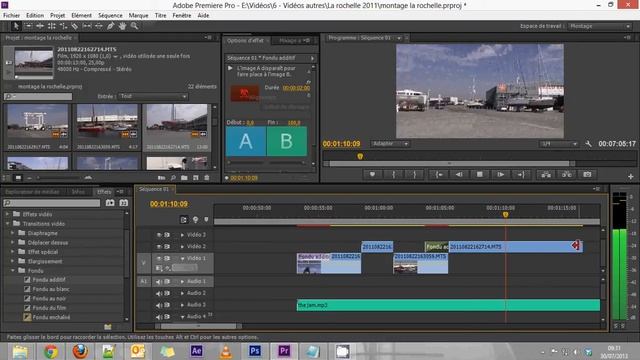
Task: Toggle eye visibility of Vidéo 1 track
Action: click(x=159, y=258)
